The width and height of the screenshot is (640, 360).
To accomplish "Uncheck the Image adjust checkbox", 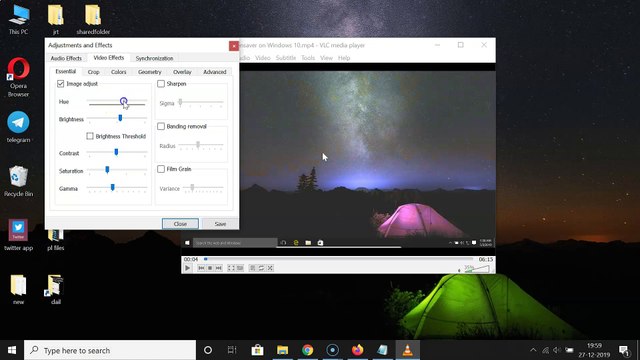I will [61, 84].
